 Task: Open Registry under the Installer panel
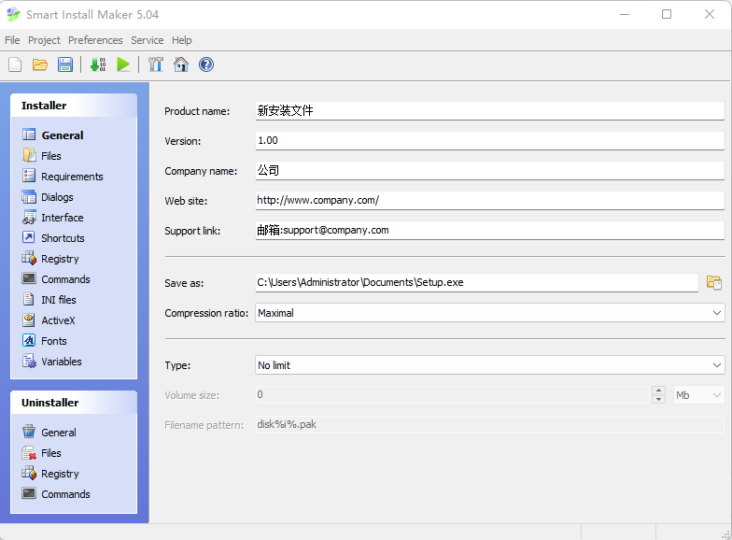click(x=60, y=259)
